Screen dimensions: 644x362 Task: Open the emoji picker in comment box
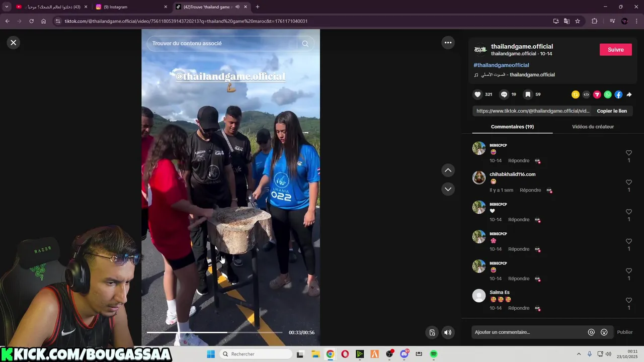pyautogui.click(x=604, y=332)
